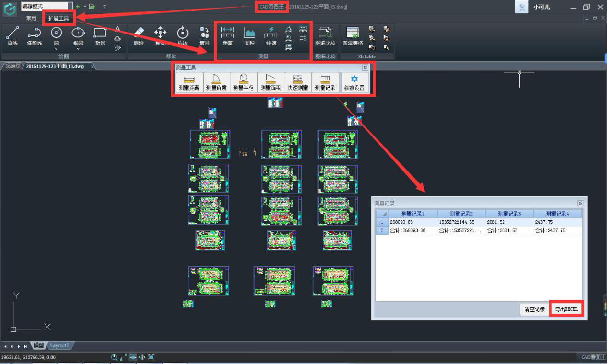Toggle full-screen extents icon in status bar
The image size is (607, 364).
pos(151,357)
